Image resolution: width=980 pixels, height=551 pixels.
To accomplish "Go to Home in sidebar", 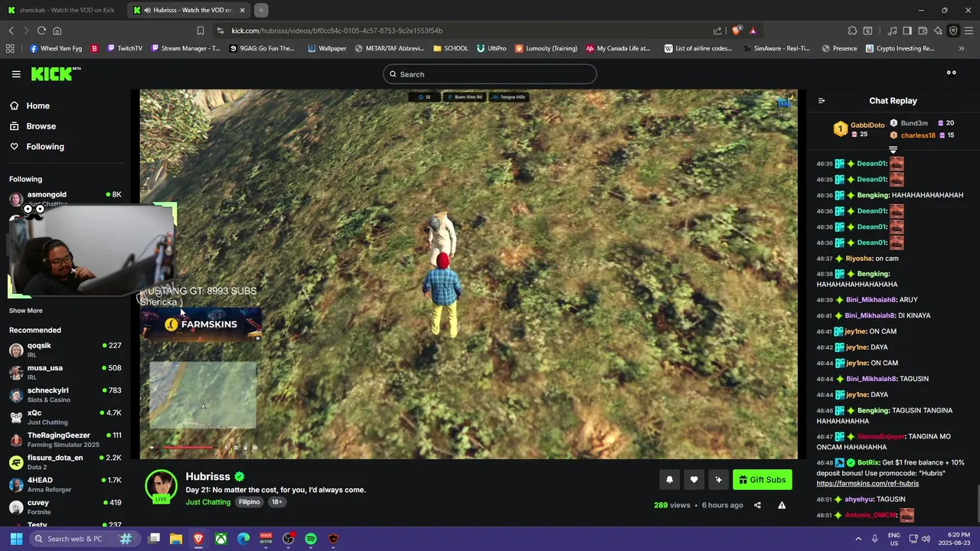I will pos(29,106).
